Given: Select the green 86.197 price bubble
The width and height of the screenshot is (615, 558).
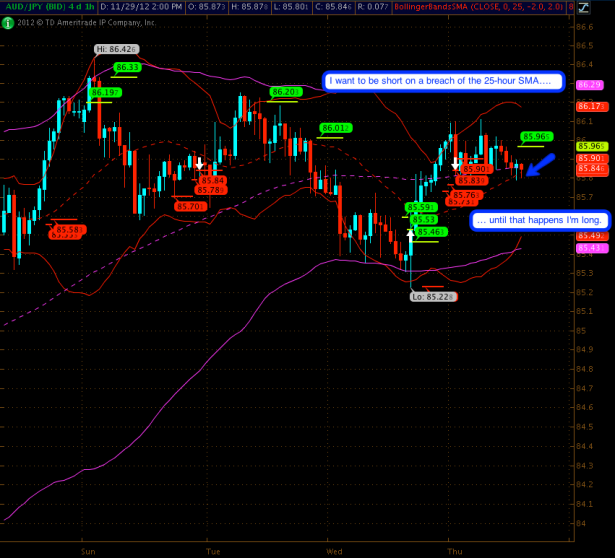Looking at the screenshot, I should 105,93.
